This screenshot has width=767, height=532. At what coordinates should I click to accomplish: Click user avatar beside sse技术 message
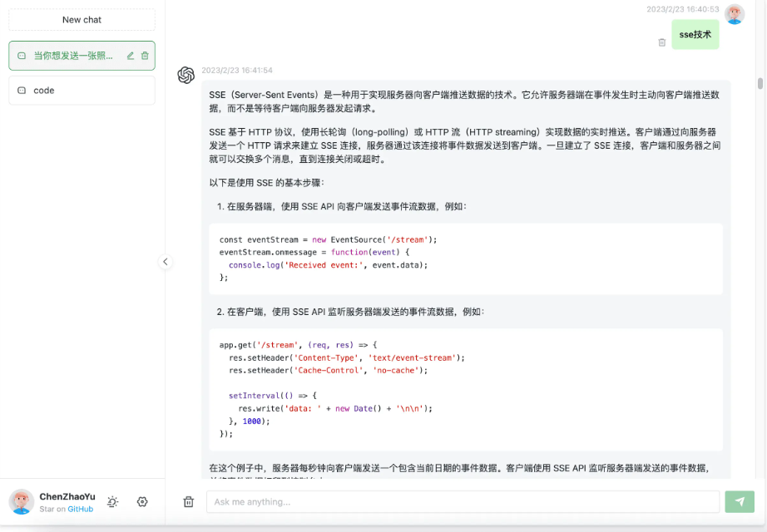tap(735, 14)
